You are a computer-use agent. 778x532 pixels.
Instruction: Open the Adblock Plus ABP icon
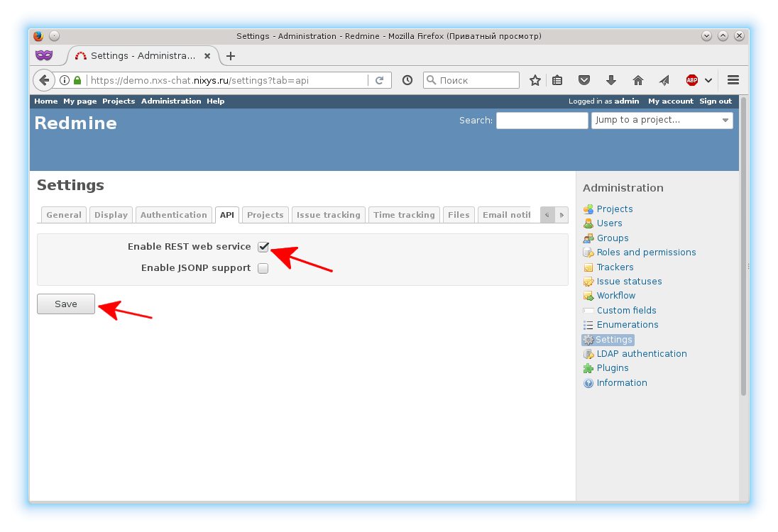(691, 80)
